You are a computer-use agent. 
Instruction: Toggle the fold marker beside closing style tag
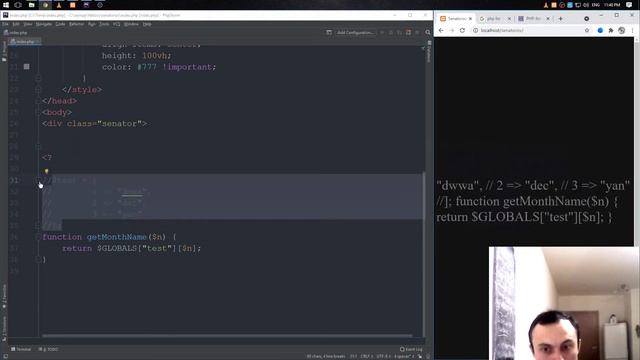pos(38,89)
